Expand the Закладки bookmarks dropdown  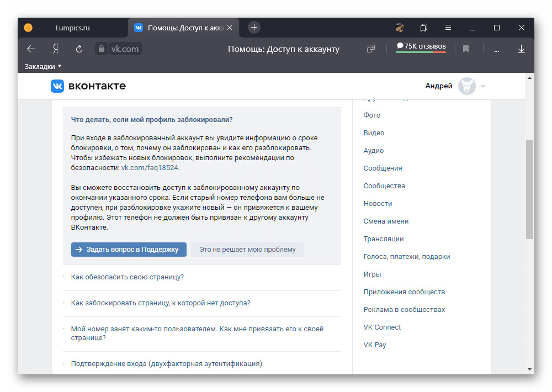coord(43,67)
